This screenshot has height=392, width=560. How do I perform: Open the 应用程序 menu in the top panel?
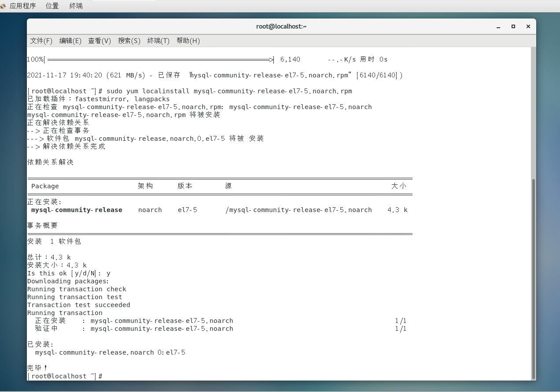23,6
